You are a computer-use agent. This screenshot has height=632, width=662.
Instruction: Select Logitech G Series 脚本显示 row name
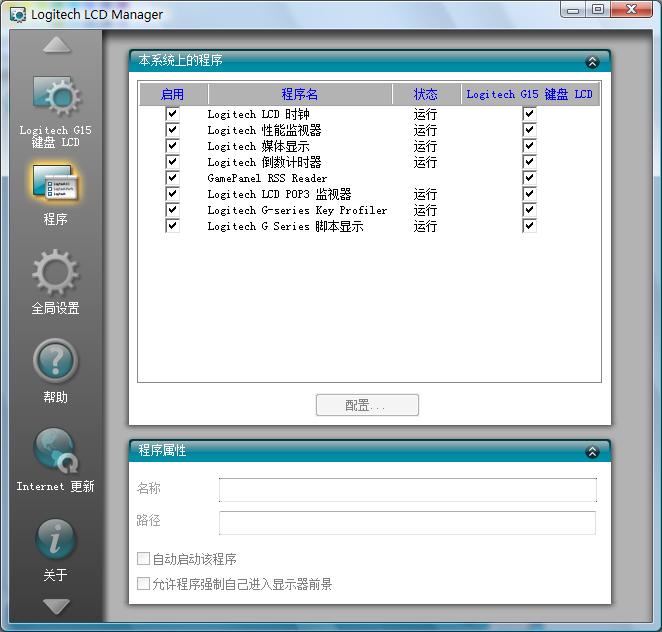click(285, 226)
